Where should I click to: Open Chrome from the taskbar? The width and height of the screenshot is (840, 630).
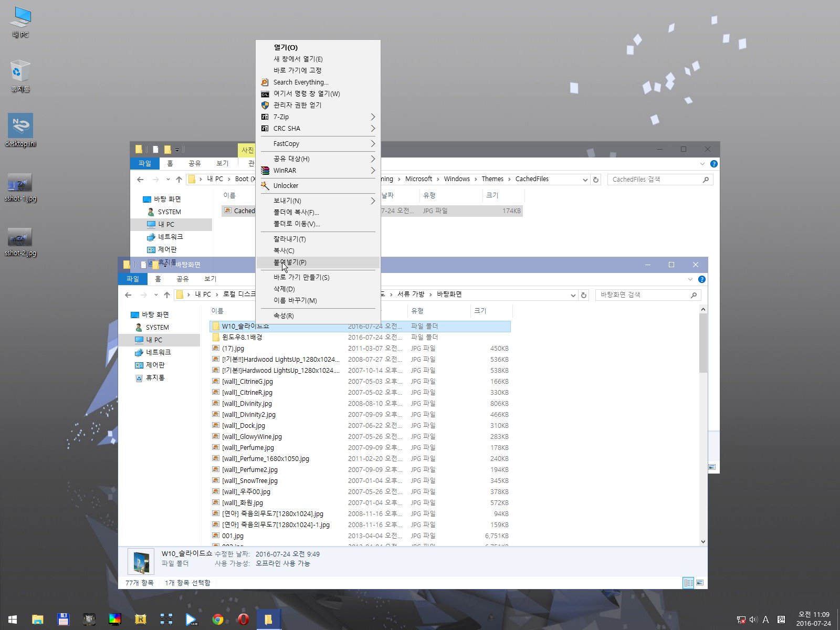coord(217,619)
